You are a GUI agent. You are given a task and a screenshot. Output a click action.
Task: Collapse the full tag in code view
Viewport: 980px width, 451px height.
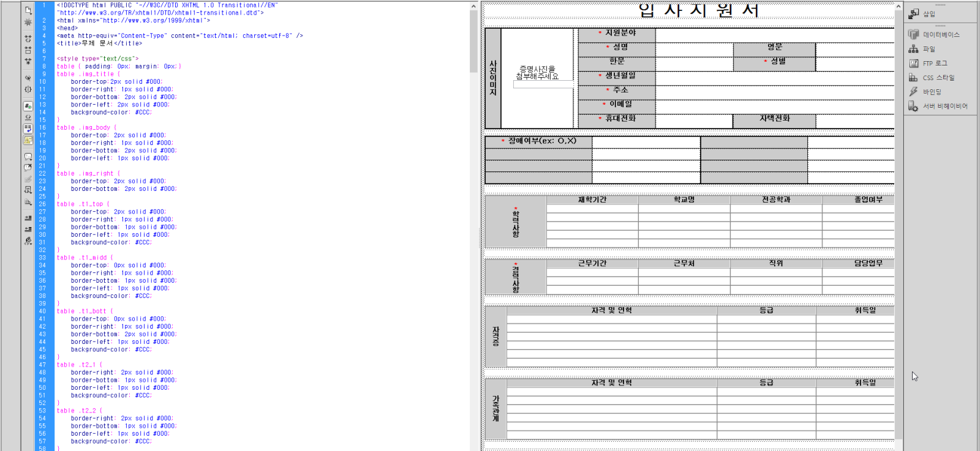click(x=28, y=39)
